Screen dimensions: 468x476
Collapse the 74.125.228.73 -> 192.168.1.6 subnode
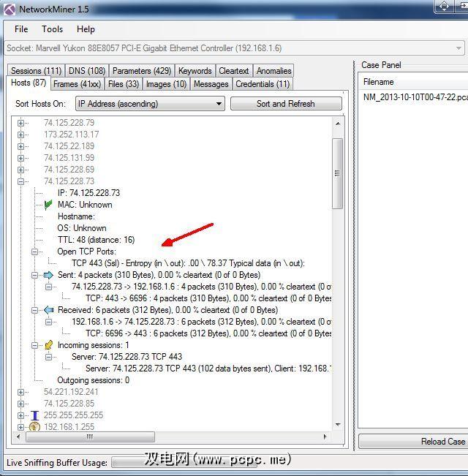pos(48,287)
